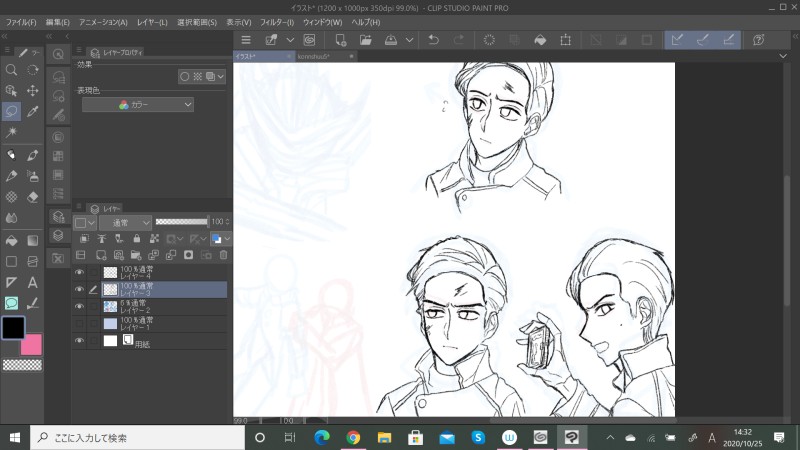Toggle visibility of 用紙 paper layer
The height and width of the screenshot is (450, 800).
click(80, 341)
